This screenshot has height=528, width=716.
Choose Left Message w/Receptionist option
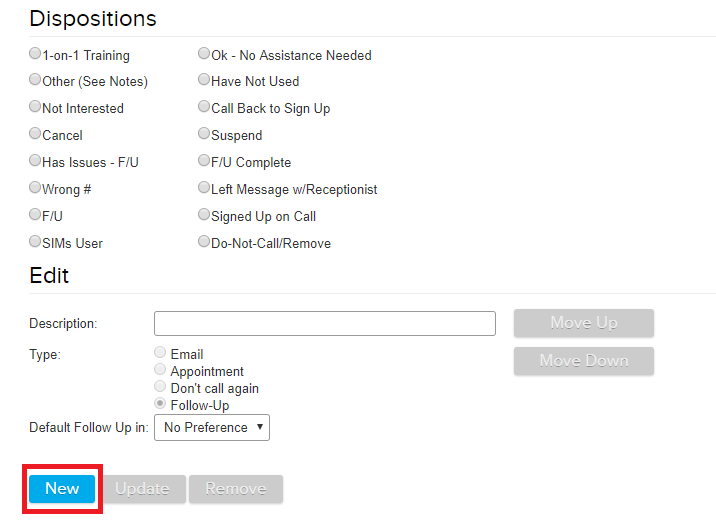(x=204, y=188)
